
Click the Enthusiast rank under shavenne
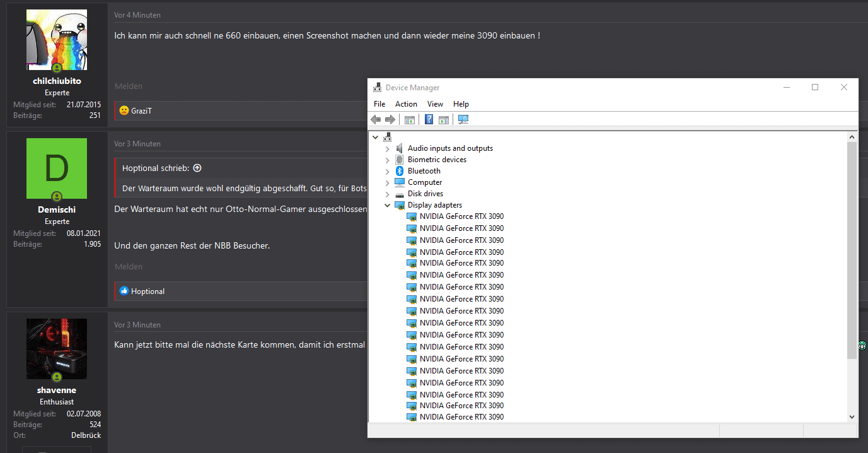[x=57, y=402]
